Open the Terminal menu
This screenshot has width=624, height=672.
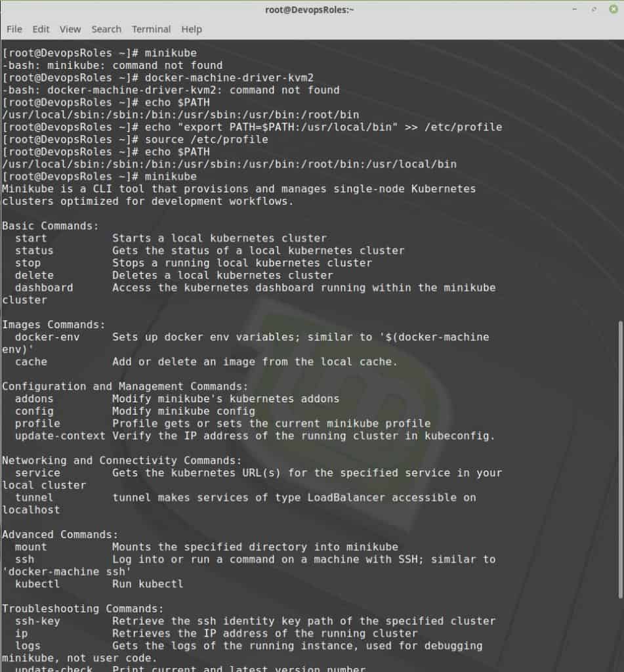(151, 29)
